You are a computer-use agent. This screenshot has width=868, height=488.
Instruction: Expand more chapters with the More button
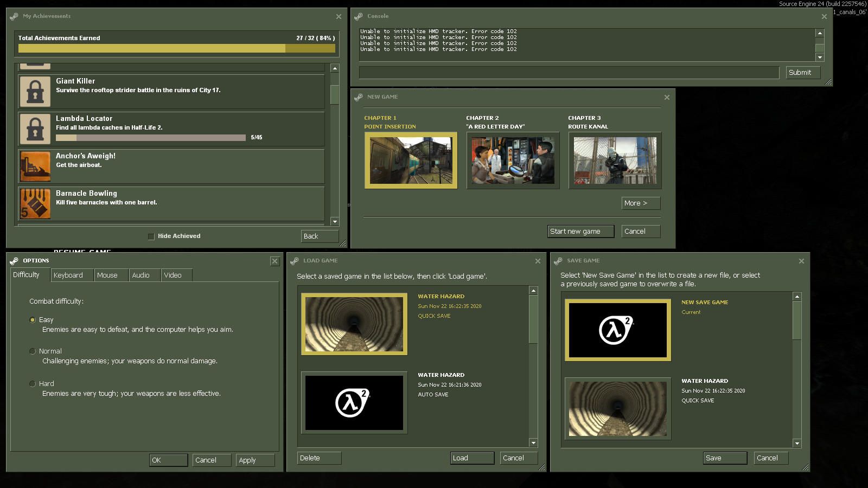point(641,203)
